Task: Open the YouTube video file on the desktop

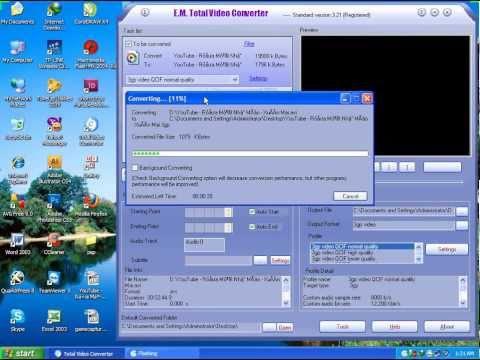Action: [91, 285]
